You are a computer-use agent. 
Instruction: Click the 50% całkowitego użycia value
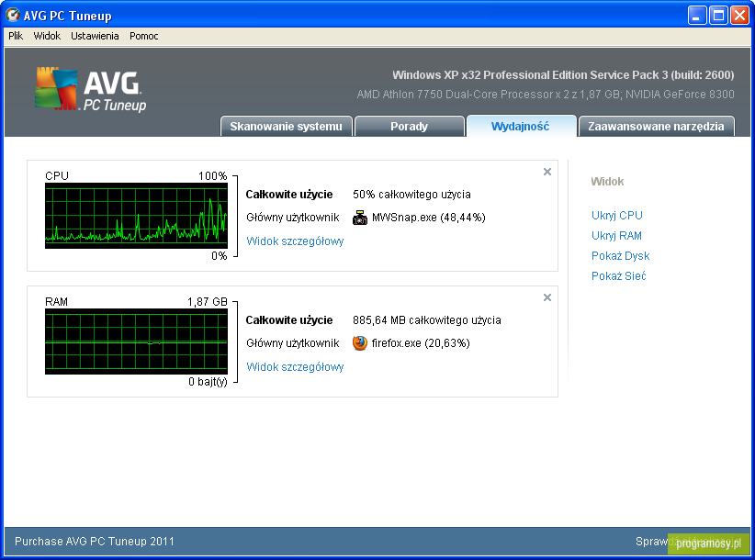pos(411,195)
